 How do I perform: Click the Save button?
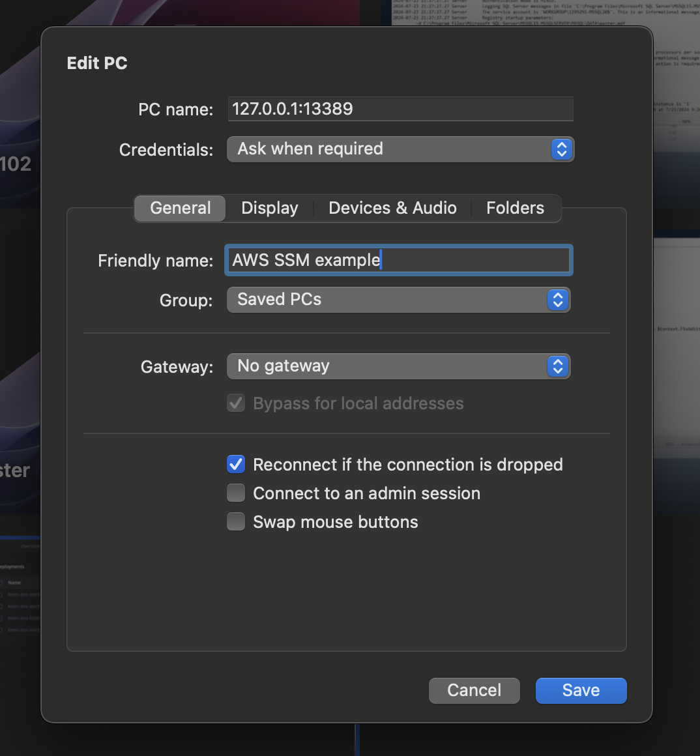[581, 690]
